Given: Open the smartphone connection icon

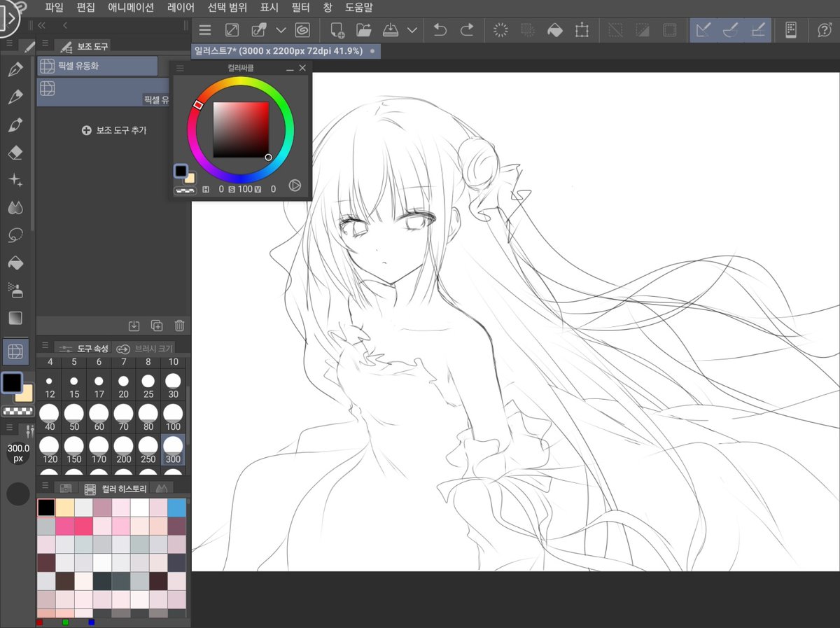Looking at the screenshot, I should point(791,30).
